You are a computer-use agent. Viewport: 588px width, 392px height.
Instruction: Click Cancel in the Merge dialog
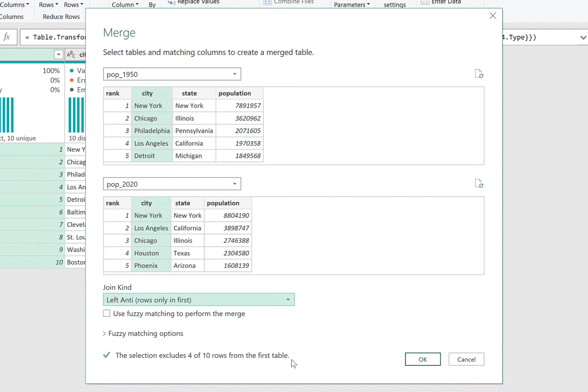pos(466,359)
